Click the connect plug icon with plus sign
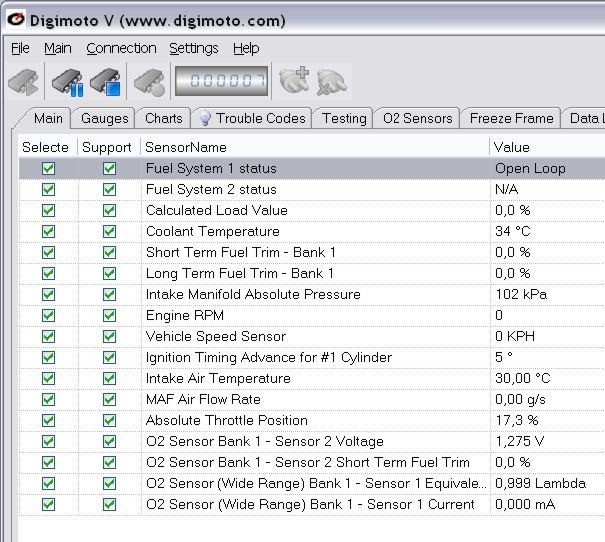The height and width of the screenshot is (542, 605). pyautogui.click(x=293, y=82)
